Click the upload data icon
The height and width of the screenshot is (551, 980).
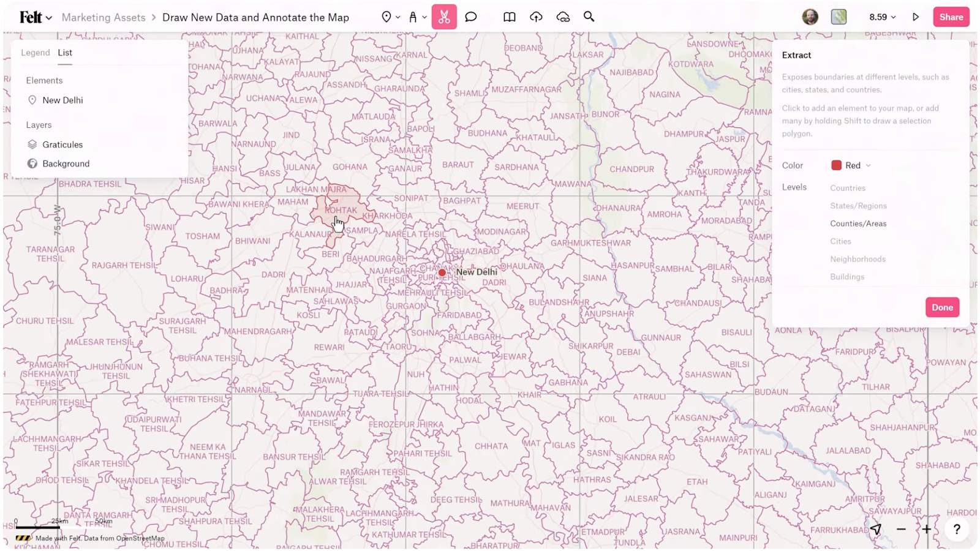tap(536, 17)
